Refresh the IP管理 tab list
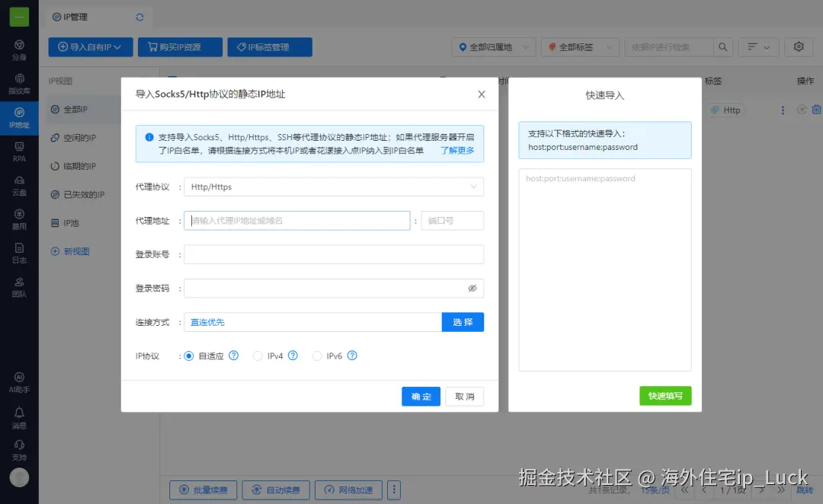 click(x=139, y=16)
